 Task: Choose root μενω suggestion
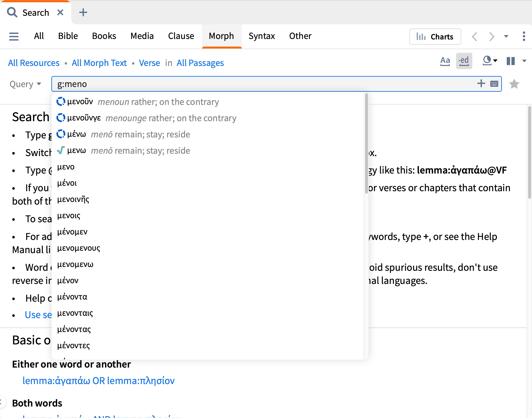(208, 151)
